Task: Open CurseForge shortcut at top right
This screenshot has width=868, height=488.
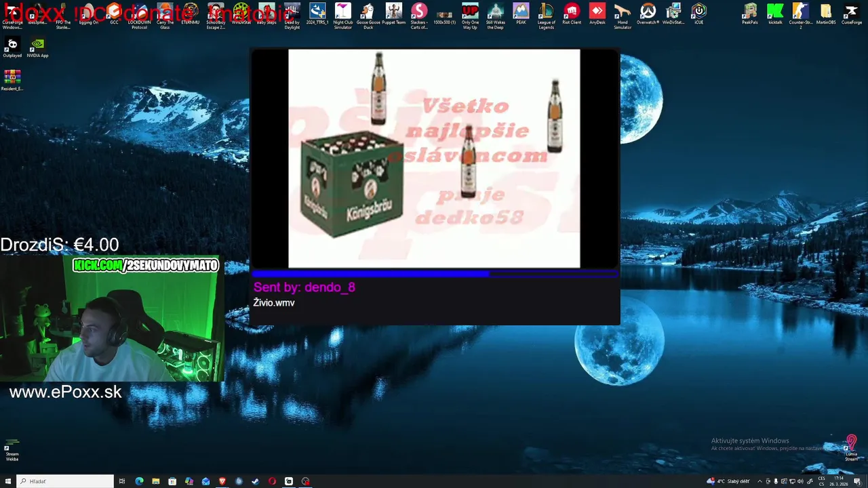Action: [x=852, y=14]
